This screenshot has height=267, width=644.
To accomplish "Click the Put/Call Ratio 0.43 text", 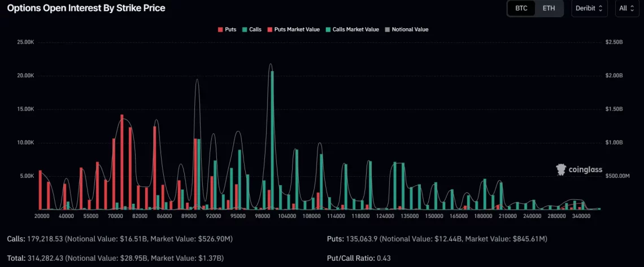I will click(359, 258).
